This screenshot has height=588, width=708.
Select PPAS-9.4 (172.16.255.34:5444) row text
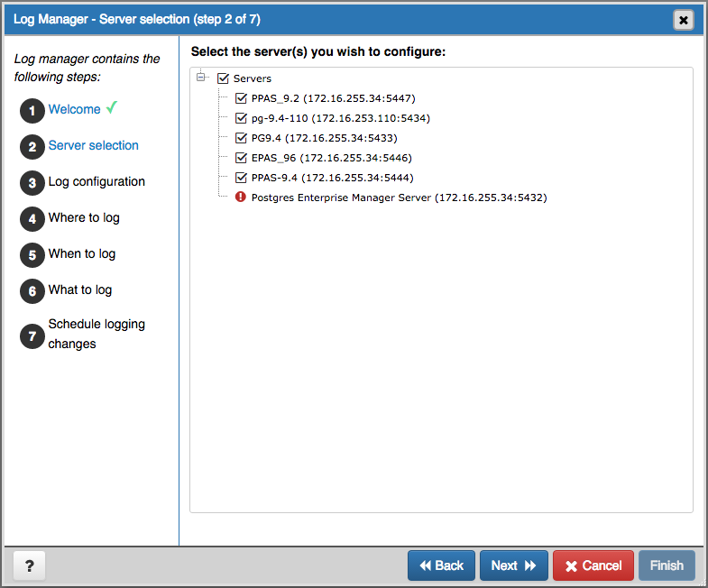(x=332, y=178)
